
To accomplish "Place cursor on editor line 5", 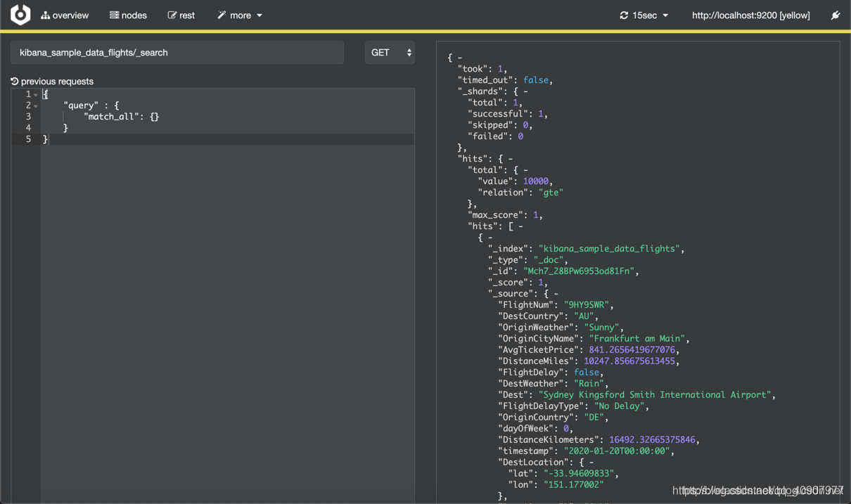I will 226,139.
